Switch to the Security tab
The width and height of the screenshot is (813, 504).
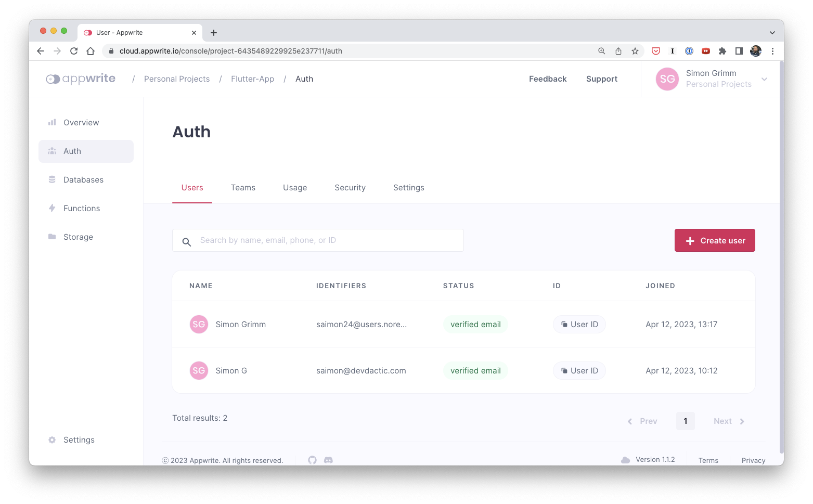pos(350,188)
